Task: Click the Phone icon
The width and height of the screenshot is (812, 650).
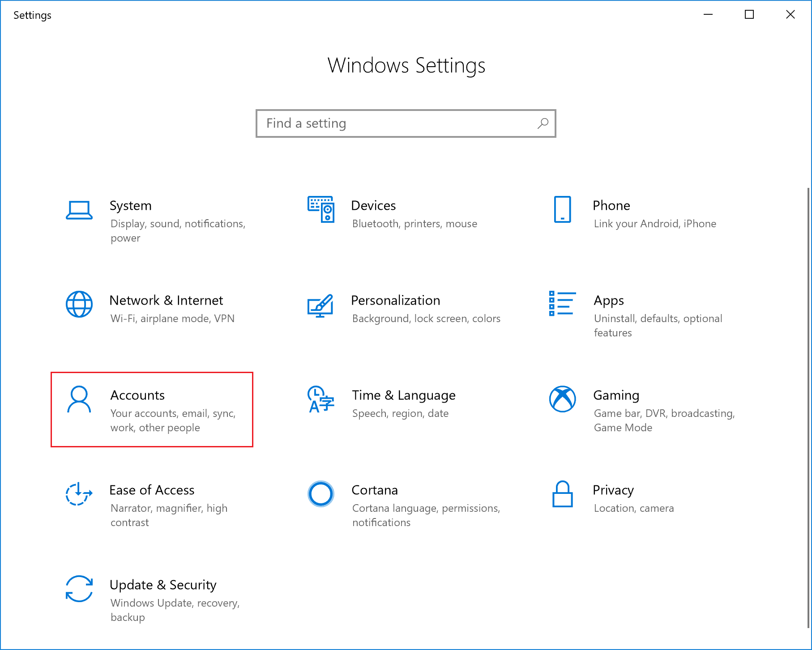Action: coord(563,209)
